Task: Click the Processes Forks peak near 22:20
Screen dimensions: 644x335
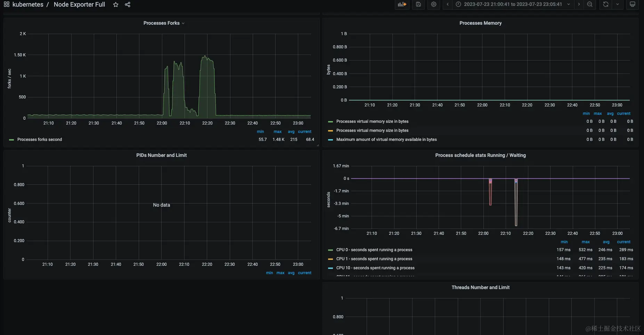Action: pyautogui.click(x=205, y=56)
